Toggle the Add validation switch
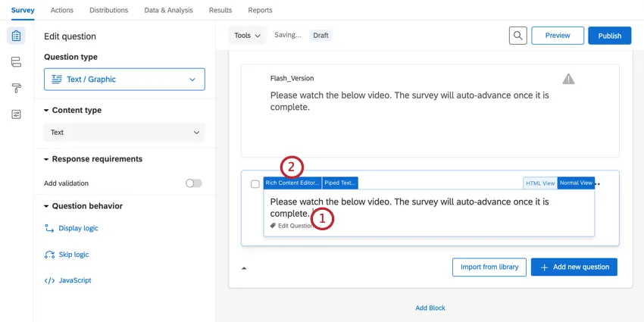Image resolution: width=644 pixels, height=322 pixels. [x=194, y=183]
